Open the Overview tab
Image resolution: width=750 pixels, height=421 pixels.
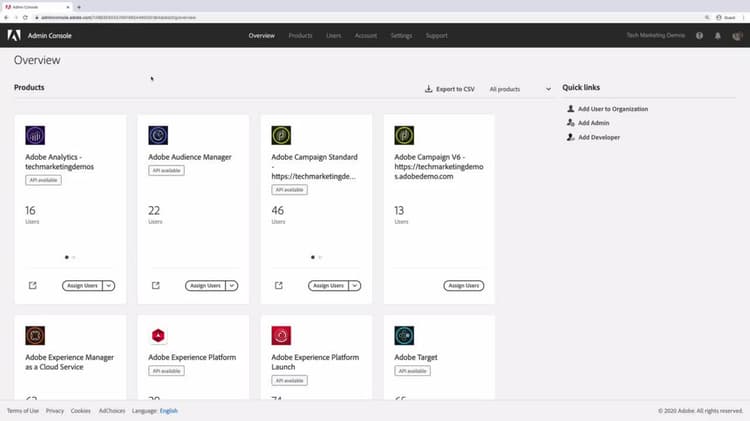coord(262,35)
